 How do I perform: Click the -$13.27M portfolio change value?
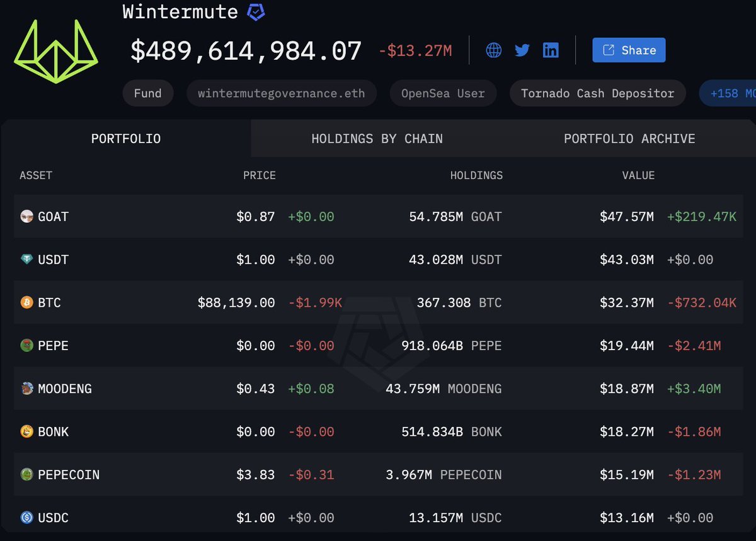click(415, 51)
